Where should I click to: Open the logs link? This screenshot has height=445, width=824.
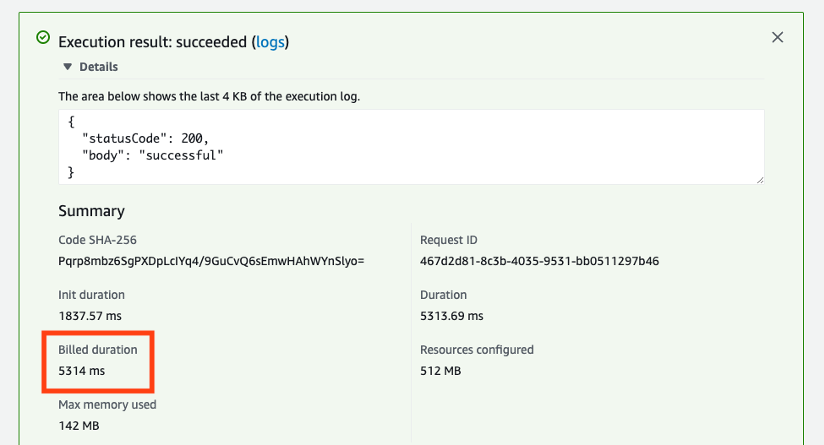pyautogui.click(x=270, y=42)
